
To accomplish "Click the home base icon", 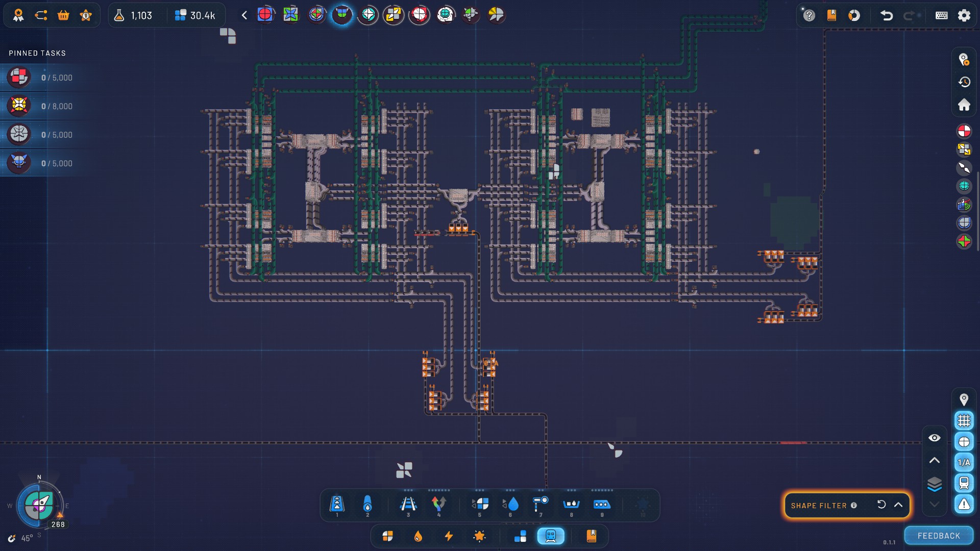I will (x=964, y=105).
